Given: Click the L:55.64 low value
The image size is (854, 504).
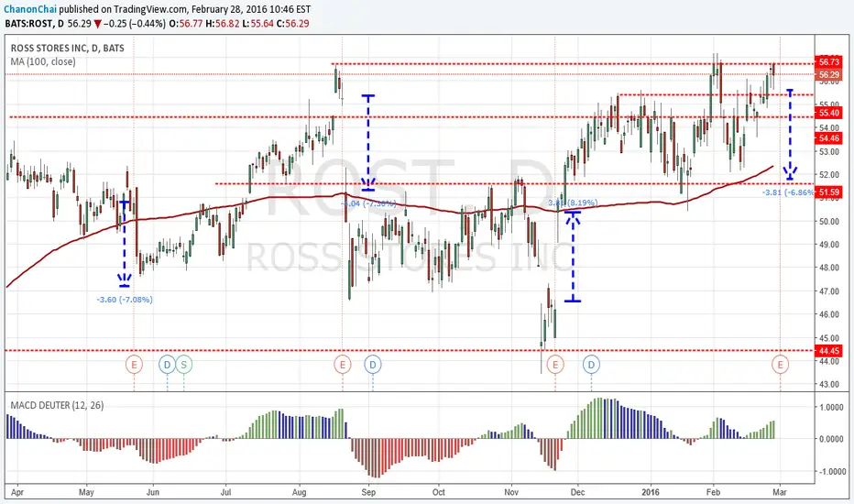Looking at the screenshot, I should [x=257, y=24].
